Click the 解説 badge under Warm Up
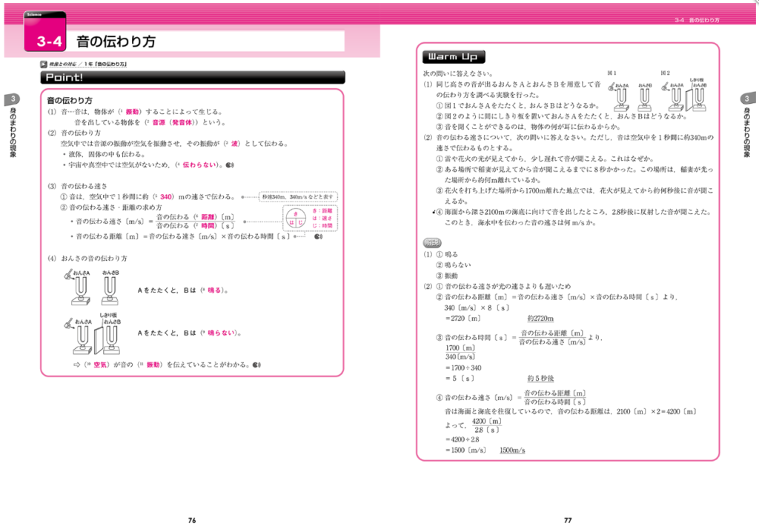This screenshot has height=532, width=759. 431,242
